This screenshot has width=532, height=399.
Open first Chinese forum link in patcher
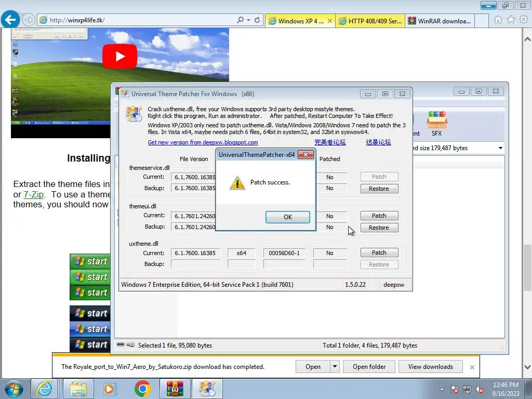(330, 142)
